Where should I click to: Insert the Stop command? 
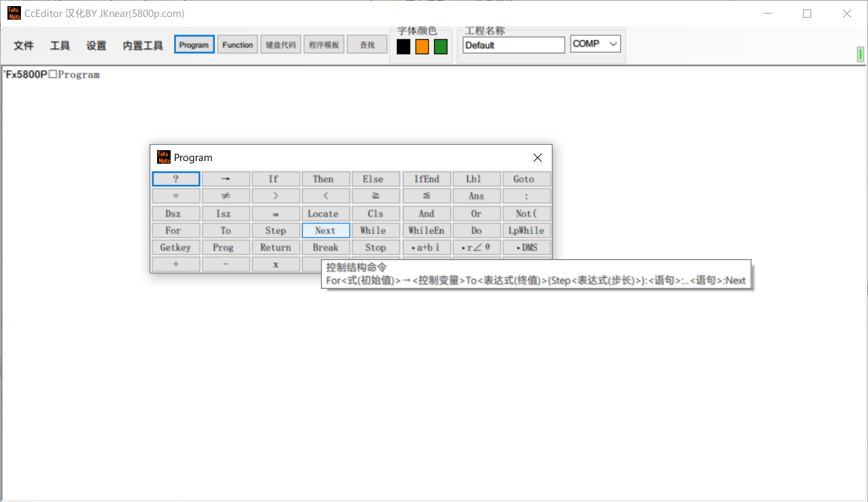[376, 248]
